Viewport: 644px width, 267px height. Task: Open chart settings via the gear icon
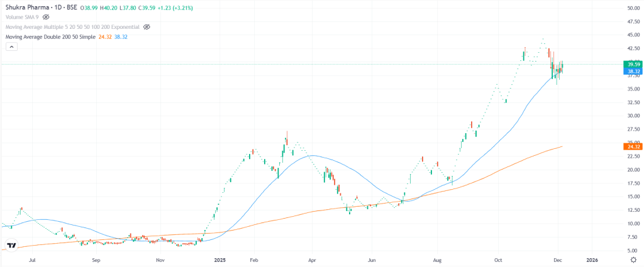click(x=632, y=259)
